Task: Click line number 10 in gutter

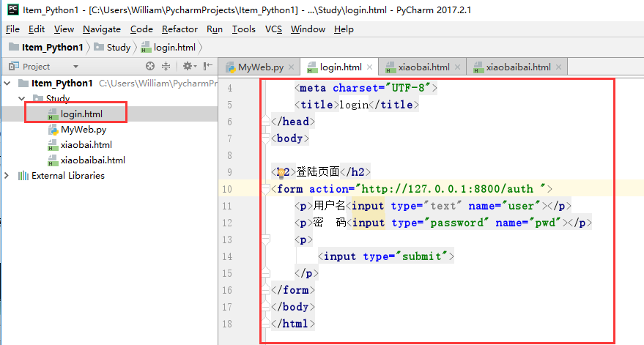Action: pos(227,189)
